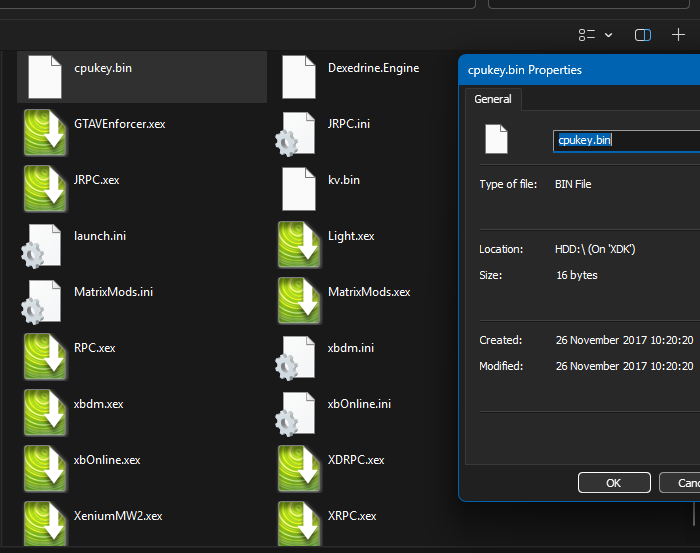700x553 pixels.
Task: Select the RPC.xex file icon
Action: pos(45,357)
